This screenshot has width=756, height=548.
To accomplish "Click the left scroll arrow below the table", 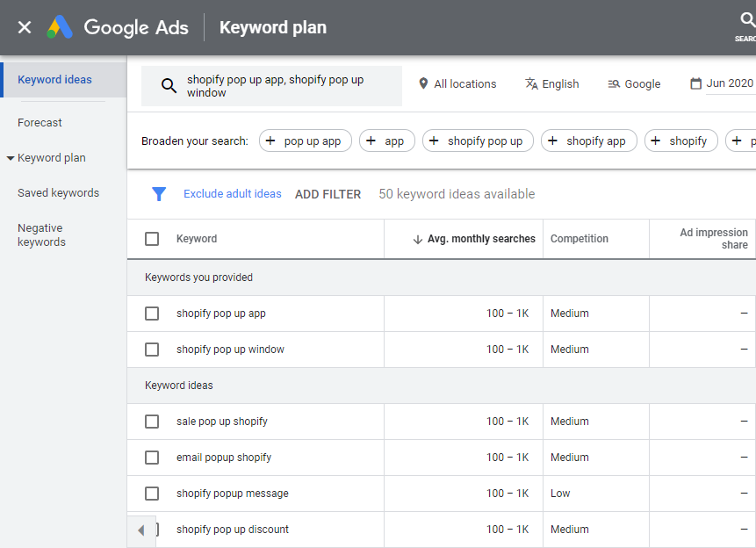I will pos(141,528).
